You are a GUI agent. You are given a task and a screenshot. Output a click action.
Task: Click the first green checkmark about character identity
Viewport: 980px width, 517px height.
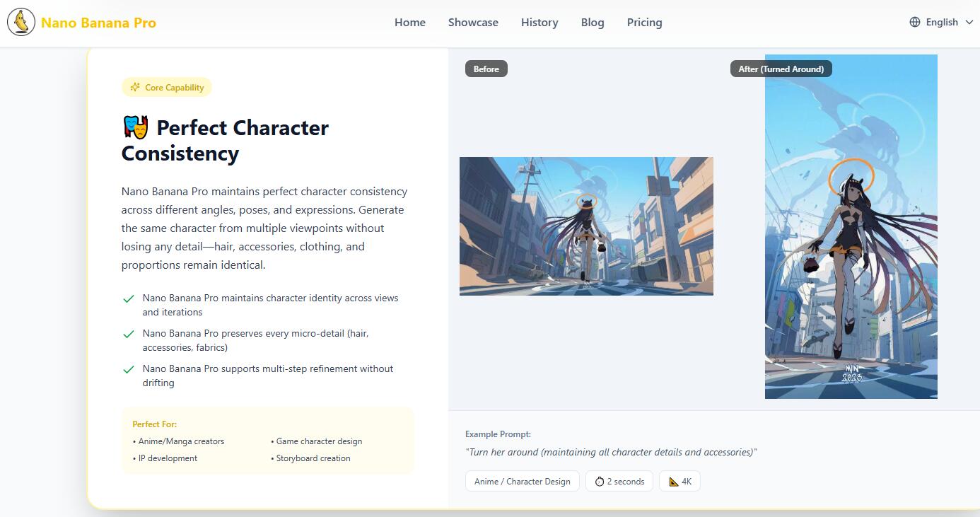click(x=129, y=299)
